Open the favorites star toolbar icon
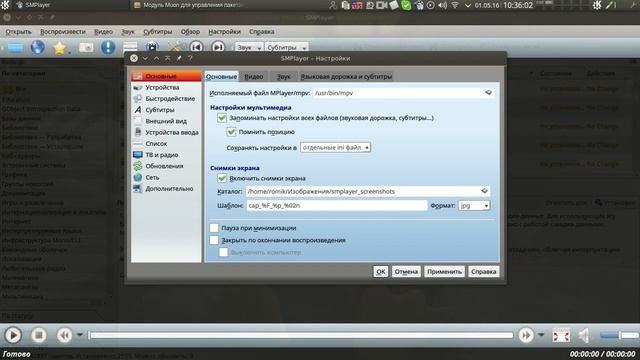This screenshot has height=360, width=640. [x=59, y=48]
